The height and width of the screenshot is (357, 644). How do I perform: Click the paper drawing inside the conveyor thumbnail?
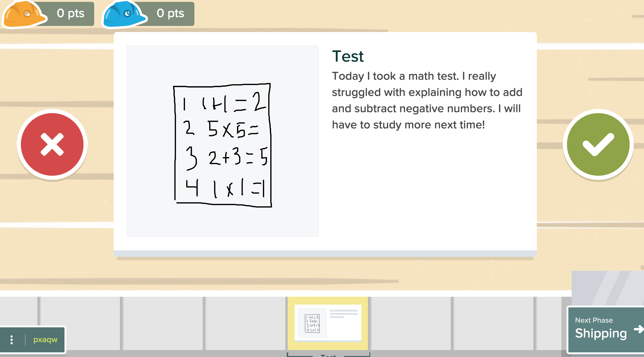[x=312, y=323]
